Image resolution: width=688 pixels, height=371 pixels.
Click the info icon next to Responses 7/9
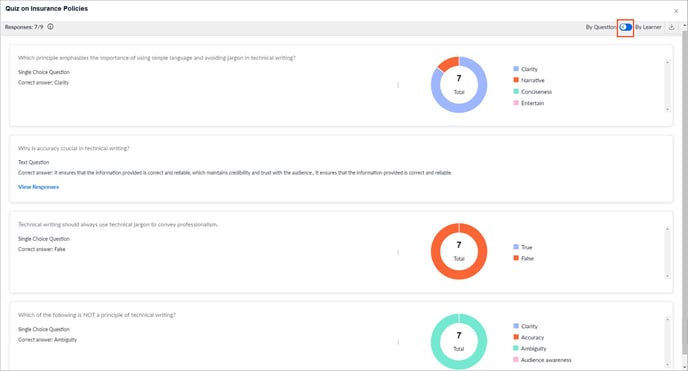click(x=50, y=27)
